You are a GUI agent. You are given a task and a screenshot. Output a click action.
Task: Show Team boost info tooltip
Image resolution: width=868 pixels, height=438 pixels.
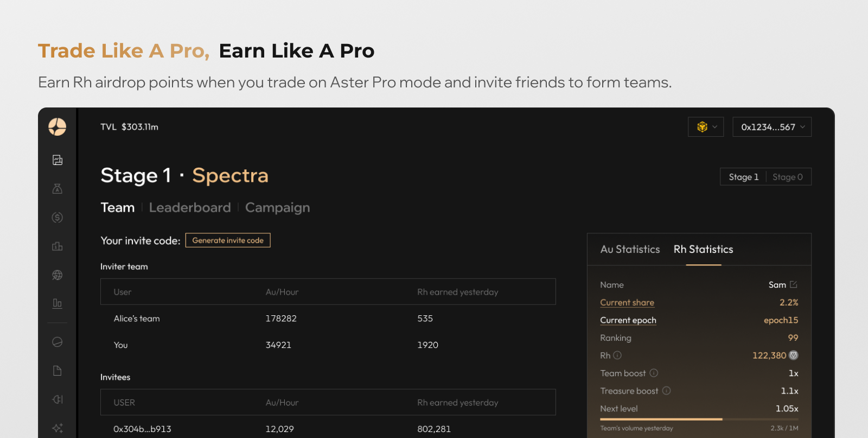(x=654, y=373)
